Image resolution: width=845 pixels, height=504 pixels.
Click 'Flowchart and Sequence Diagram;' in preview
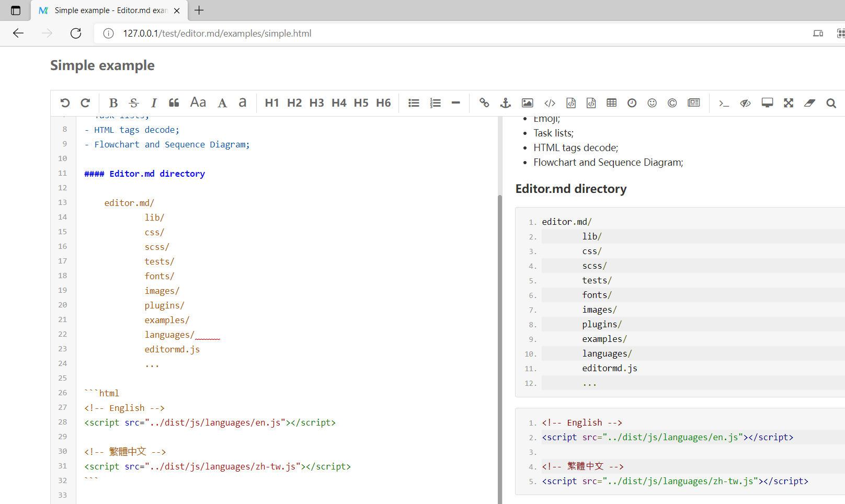pos(608,163)
